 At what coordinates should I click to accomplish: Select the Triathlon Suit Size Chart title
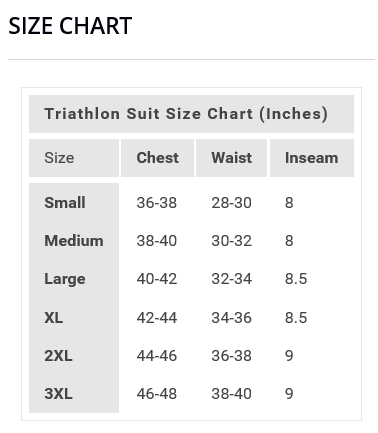(x=186, y=114)
